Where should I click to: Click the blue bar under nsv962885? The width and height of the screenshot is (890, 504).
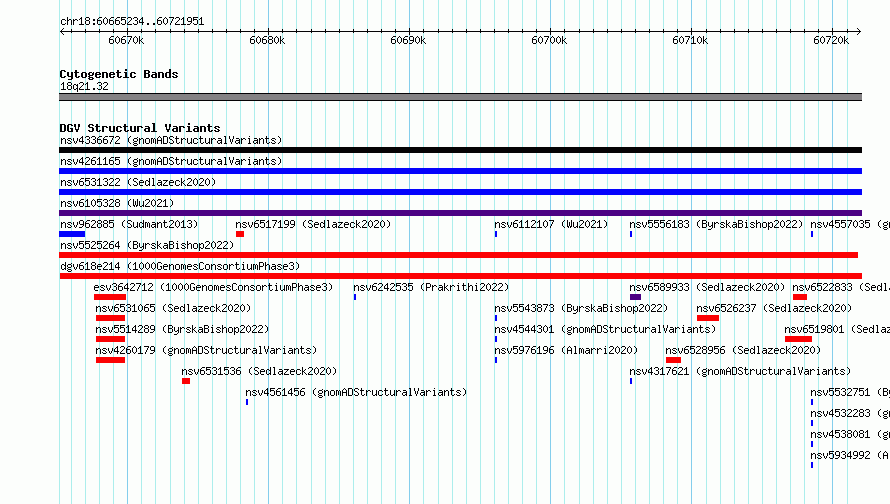72,234
